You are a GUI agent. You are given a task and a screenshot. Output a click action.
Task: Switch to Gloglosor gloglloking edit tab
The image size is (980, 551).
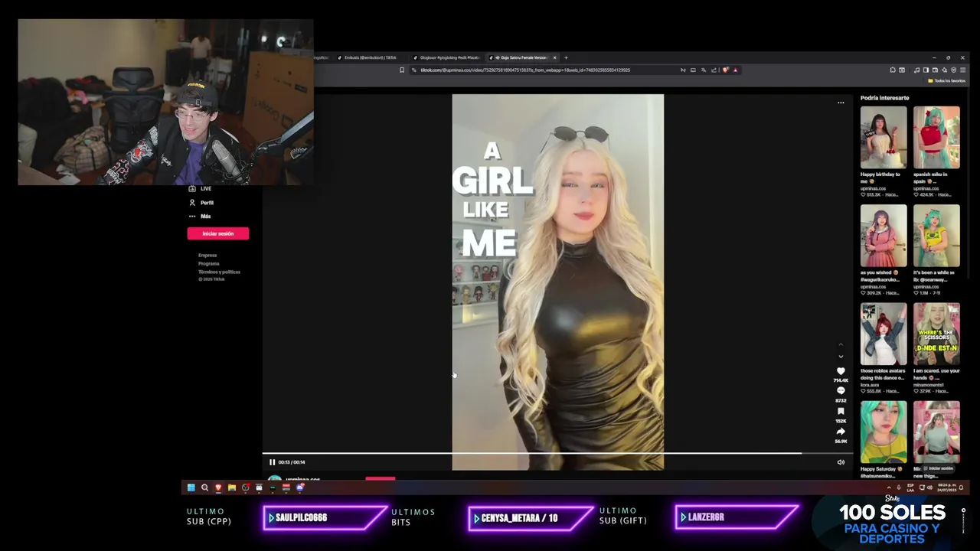point(449,57)
